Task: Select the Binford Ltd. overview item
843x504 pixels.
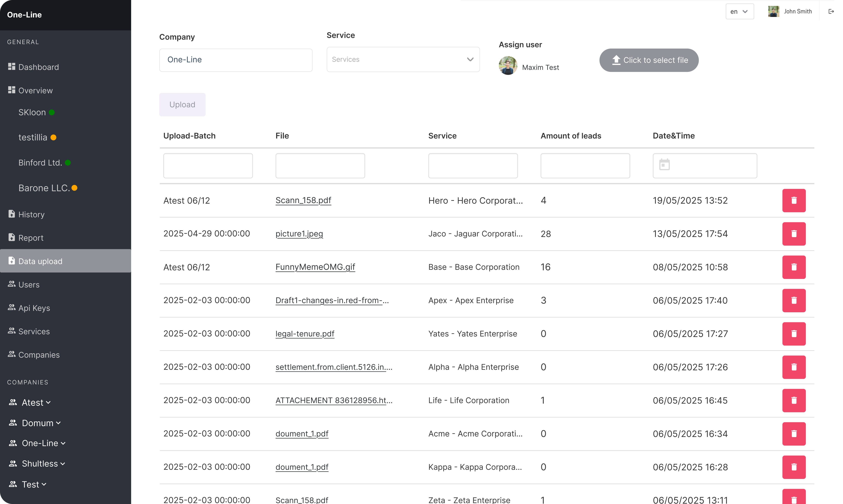Action: pos(40,163)
